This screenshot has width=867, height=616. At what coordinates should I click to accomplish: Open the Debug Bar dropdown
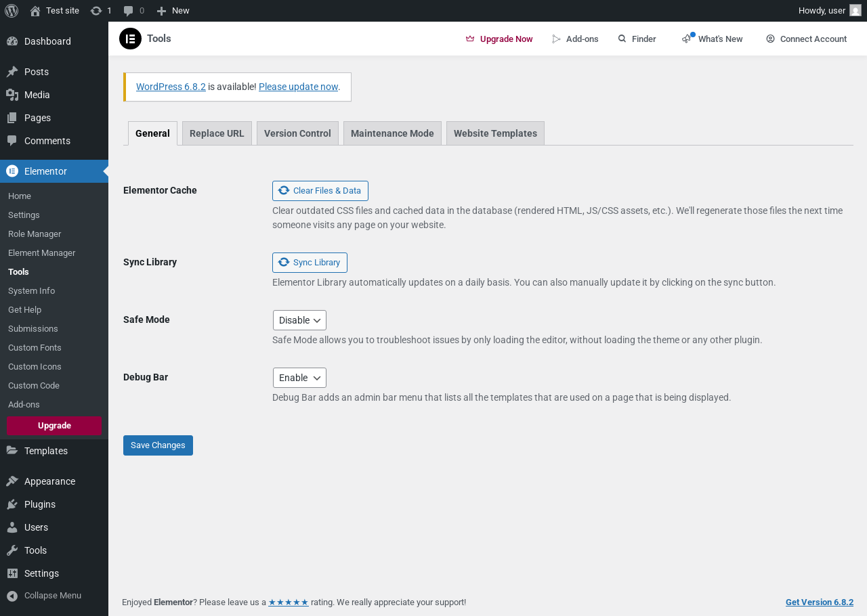[299, 378]
